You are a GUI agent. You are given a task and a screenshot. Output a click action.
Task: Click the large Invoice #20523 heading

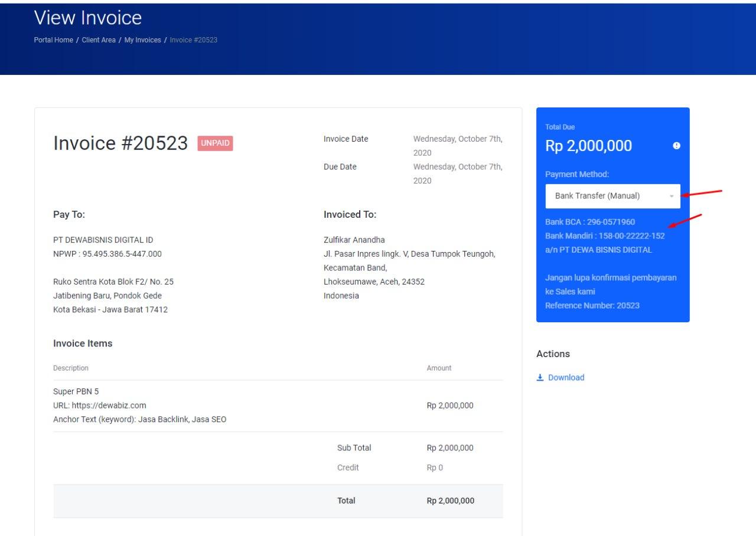click(x=120, y=143)
